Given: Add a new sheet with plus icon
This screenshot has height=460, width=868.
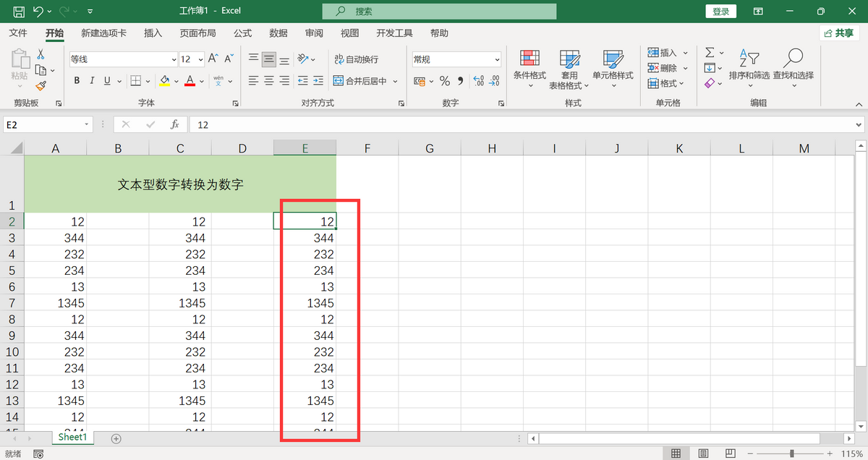Looking at the screenshot, I should (x=116, y=438).
